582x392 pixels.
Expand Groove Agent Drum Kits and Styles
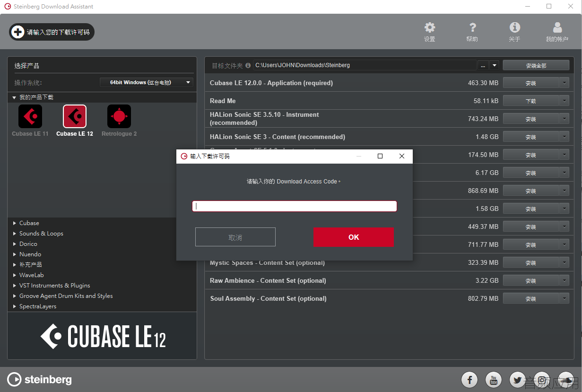pyautogui.click(x=15, y=296)
